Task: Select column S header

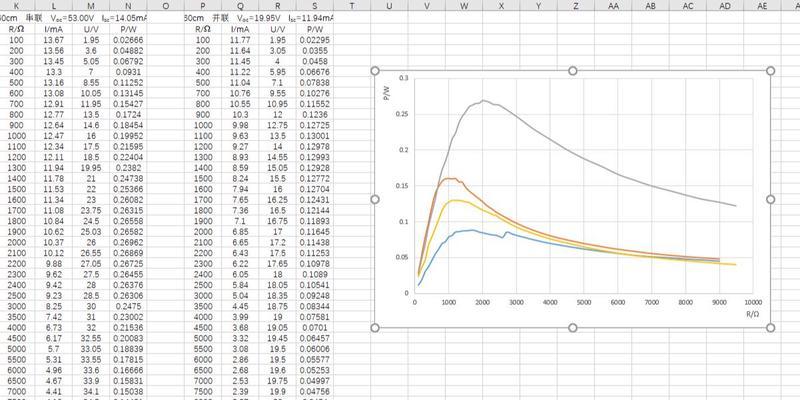Action: coord(314,6)
